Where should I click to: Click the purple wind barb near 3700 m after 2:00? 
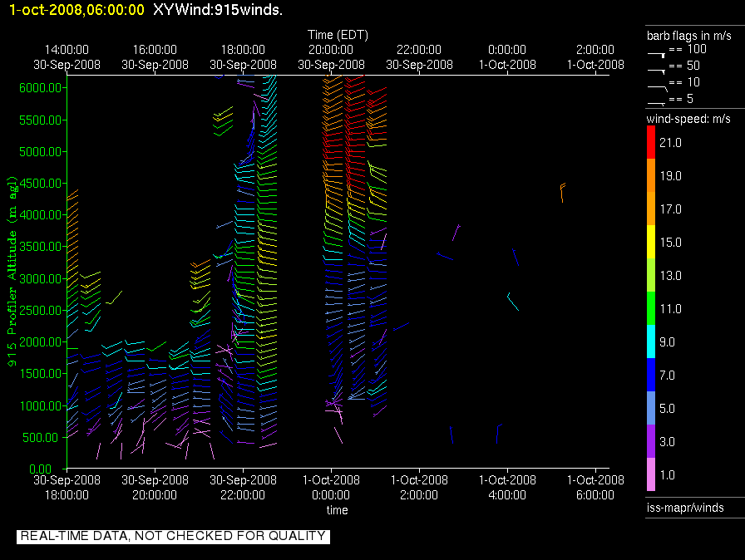(x=456, y=233)
